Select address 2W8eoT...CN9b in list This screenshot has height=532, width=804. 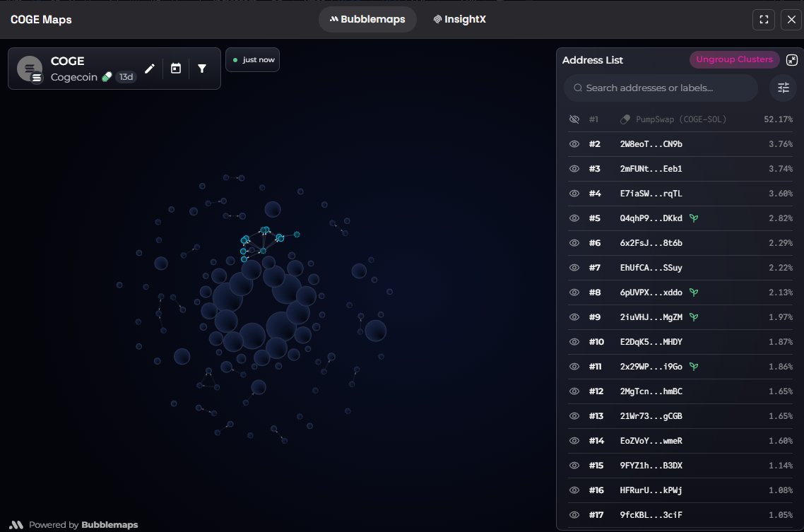[651, 144]
